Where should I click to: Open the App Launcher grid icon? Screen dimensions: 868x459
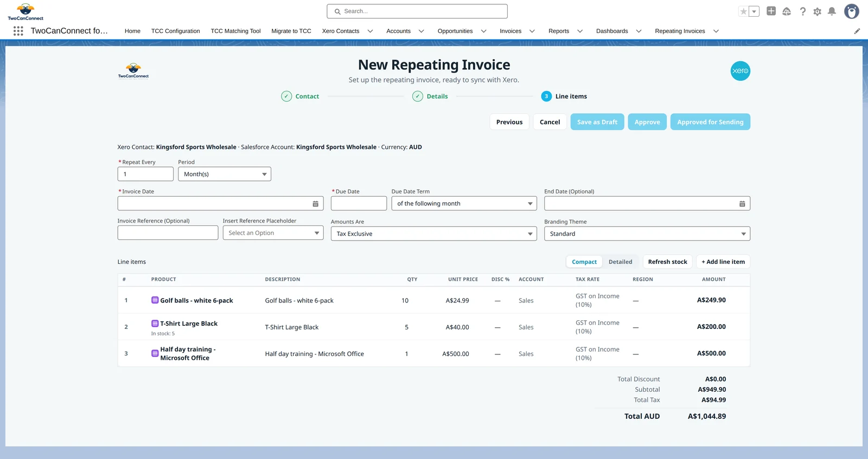coord(18,31)
